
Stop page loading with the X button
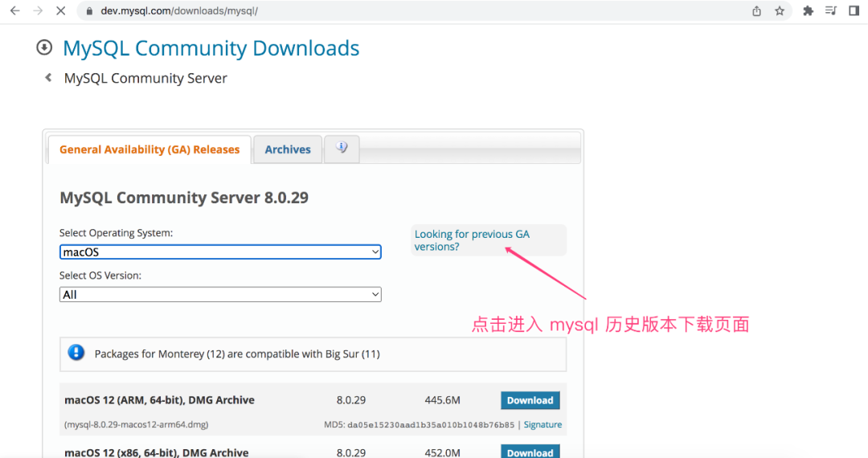click(x=61, y=11)
